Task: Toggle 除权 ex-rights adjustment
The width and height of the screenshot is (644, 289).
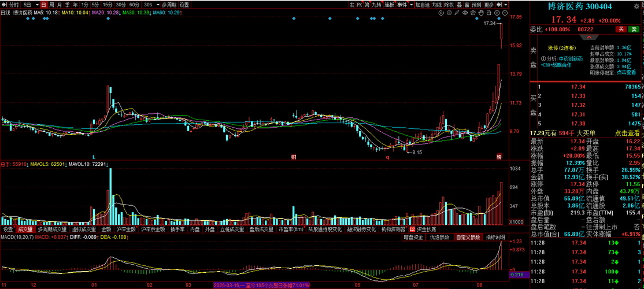Action: [449, 5]
